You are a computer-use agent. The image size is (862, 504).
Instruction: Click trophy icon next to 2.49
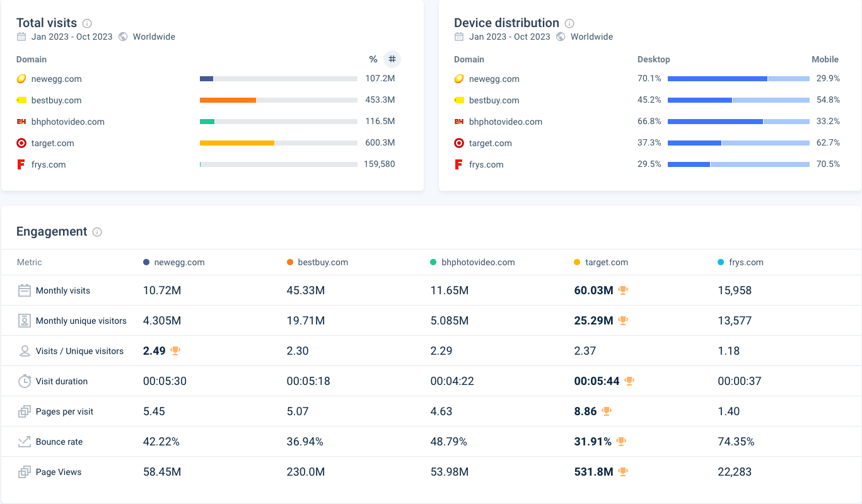click(175, 351)
